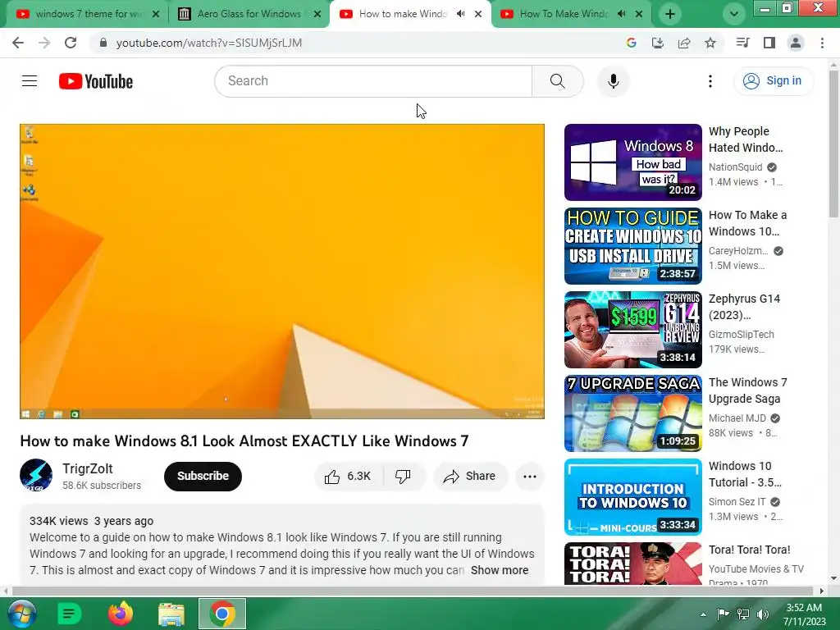The image size is (840, 630).
Task: Click the video player
Action: click(282, 271)
